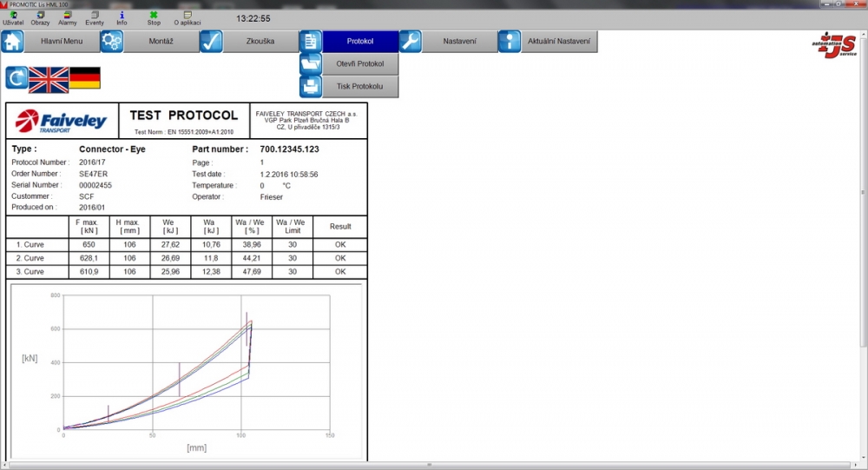Click the Zkouška checkmark icon
Image resolution: width=868 pixels, height=470 pixels.
211,42
